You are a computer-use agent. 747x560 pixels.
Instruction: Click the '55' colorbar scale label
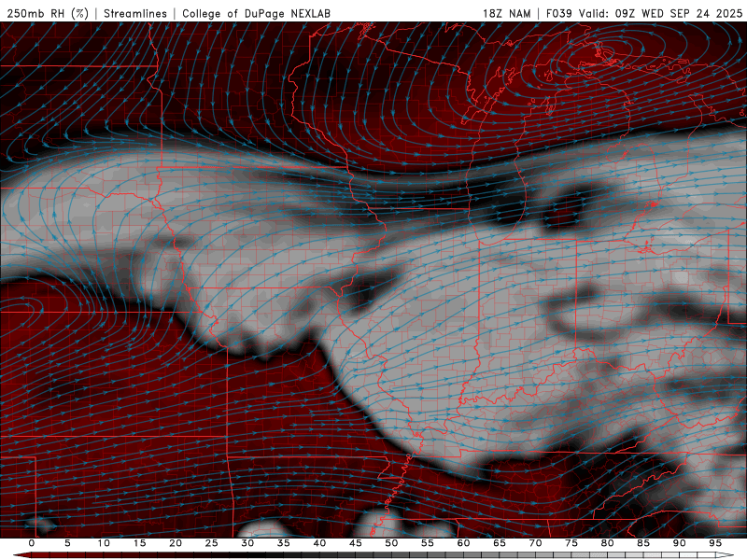tap(428, 543)
